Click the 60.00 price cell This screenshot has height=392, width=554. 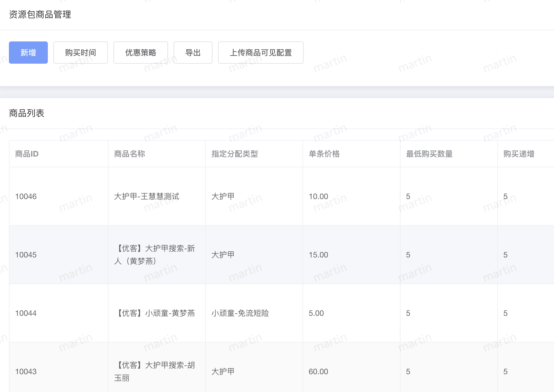point(318,371)
